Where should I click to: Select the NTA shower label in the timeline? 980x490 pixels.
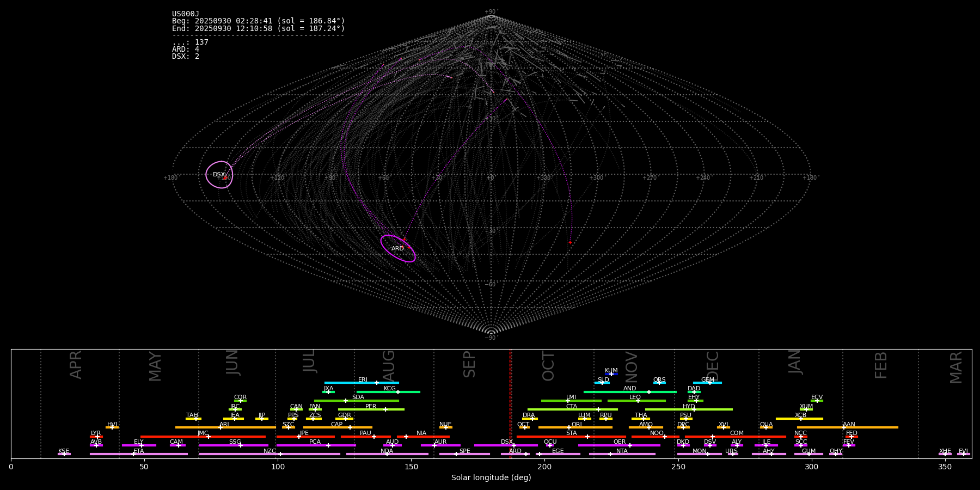(622, 451)
